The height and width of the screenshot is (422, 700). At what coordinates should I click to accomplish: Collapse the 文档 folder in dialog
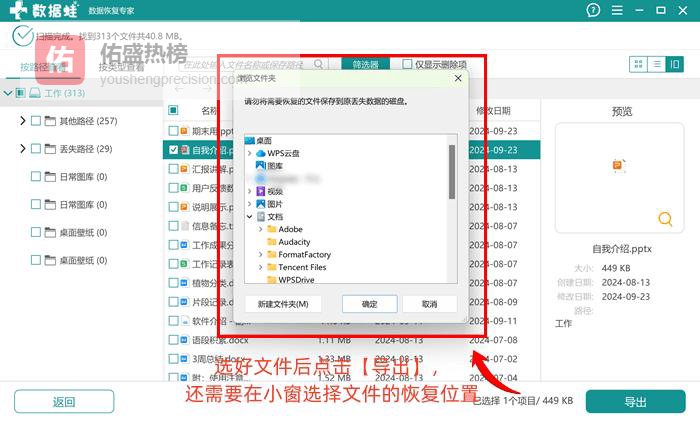coord(249,216)
